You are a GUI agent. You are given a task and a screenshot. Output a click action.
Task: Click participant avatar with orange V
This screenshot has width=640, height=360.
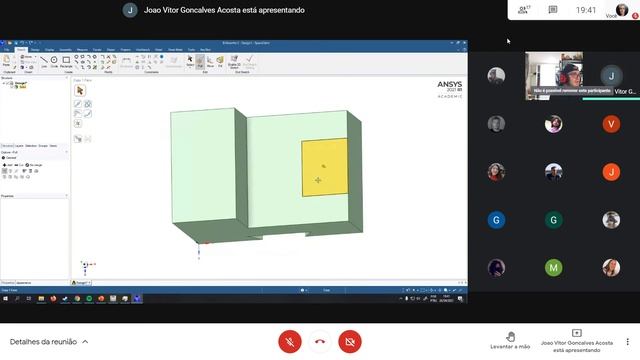click(x=611, y=124)
